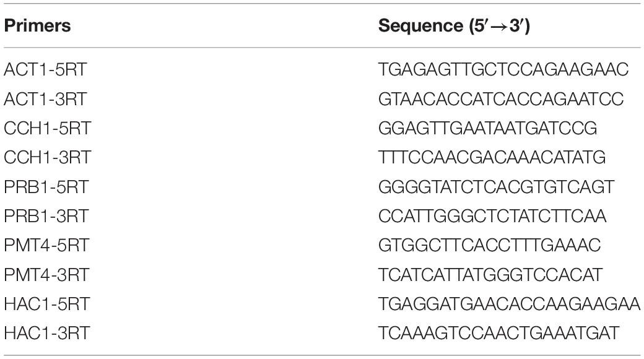Select the ACT1-3RT primer name
The image size is (644, 359).
click(46, 99)
